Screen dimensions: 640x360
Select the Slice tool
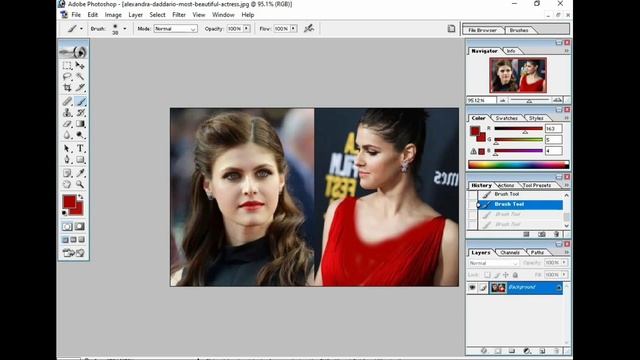pyautogui.click(x=80, y=88)
